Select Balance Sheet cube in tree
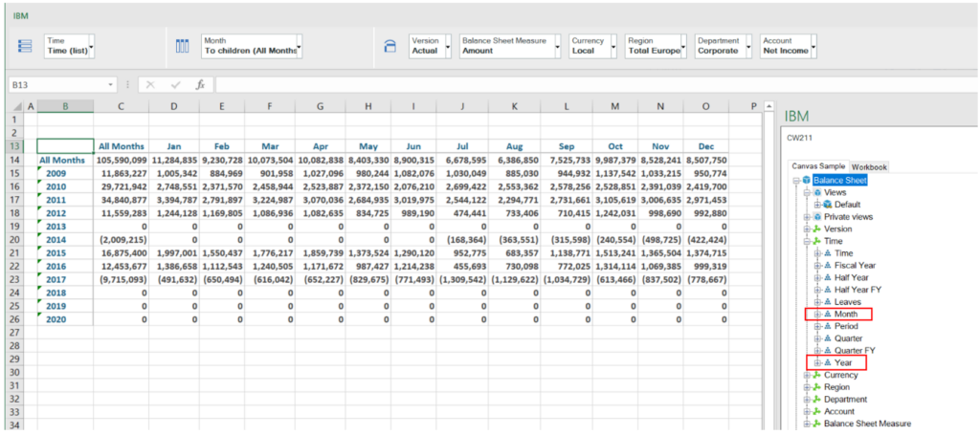 pyautogui.click(x=839, y=180)
